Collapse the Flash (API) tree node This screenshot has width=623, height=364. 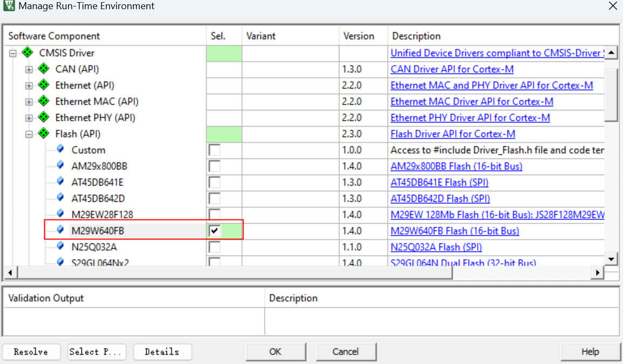point(29,134)
